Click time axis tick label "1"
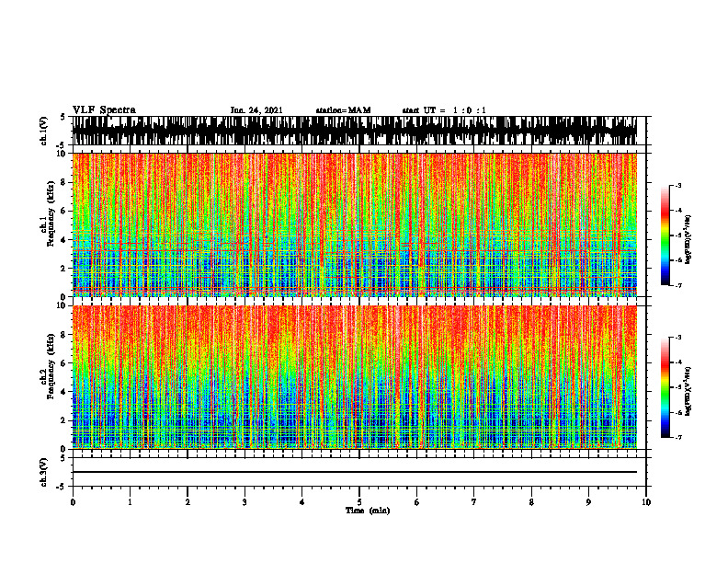 pos(130,502)
